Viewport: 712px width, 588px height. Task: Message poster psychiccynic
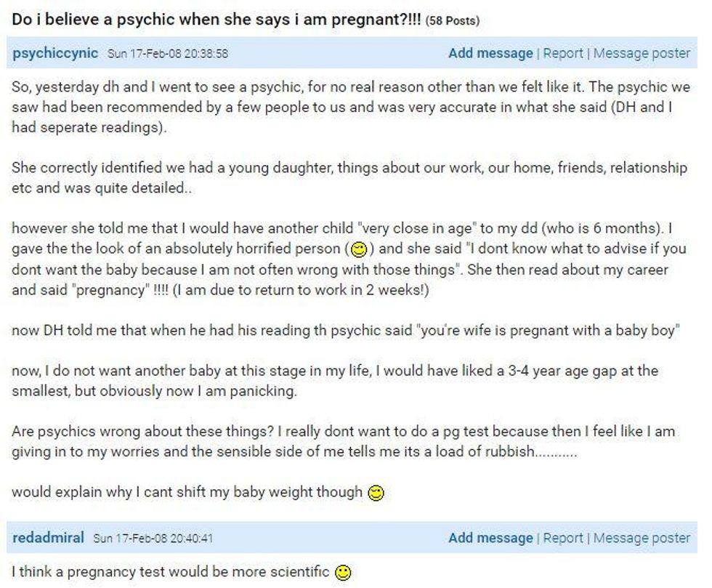[642, 53]
